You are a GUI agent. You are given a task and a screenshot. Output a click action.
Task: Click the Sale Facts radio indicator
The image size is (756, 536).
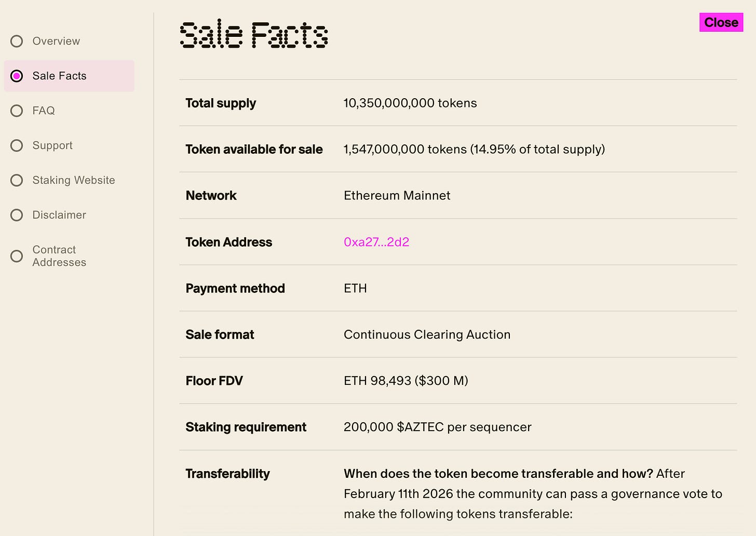point(17,76)
